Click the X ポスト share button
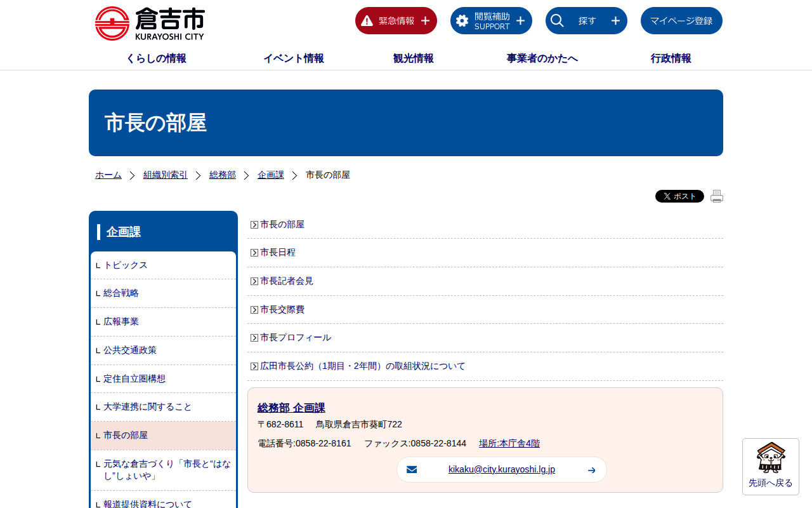 [x=679, y=196]
